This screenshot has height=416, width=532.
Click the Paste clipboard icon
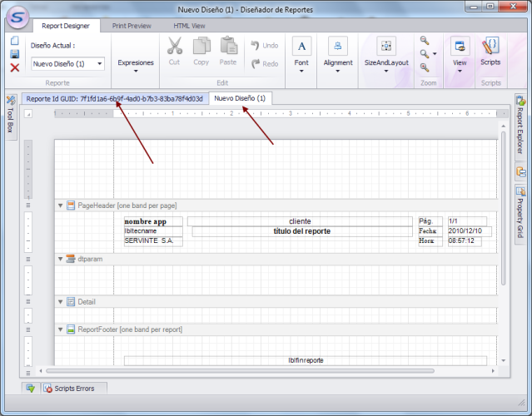228,47
